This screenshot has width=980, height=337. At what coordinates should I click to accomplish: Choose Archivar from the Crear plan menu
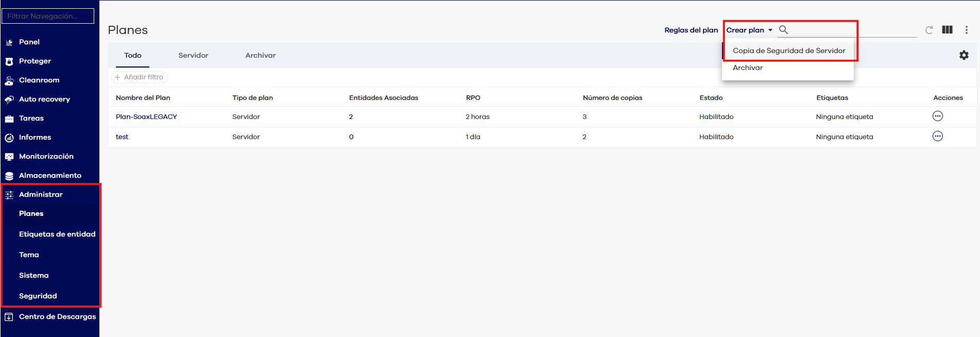(x=748, y=68)
